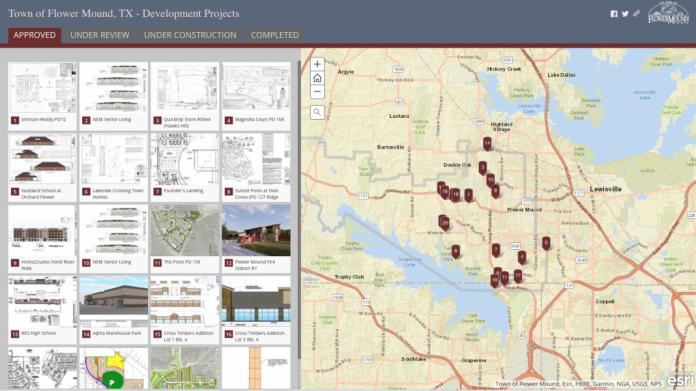Open the map search tool
The width and height of the screenshot is (696, 391).
point(317,112)
